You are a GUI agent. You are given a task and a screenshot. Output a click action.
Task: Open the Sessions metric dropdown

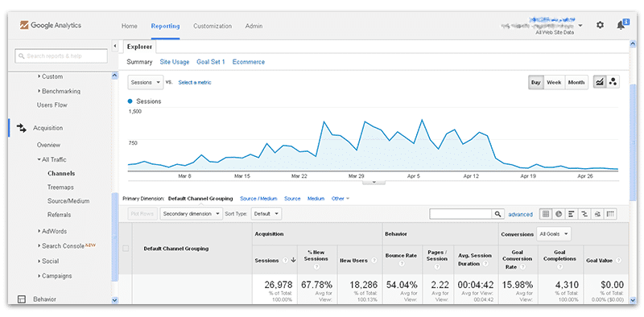click(x=146, y=82)
